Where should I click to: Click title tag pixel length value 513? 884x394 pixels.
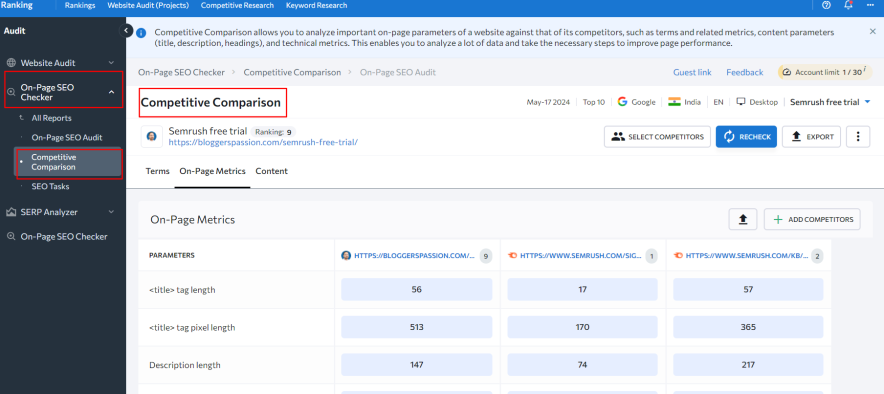pyautogui.click(x=417, y=327)
